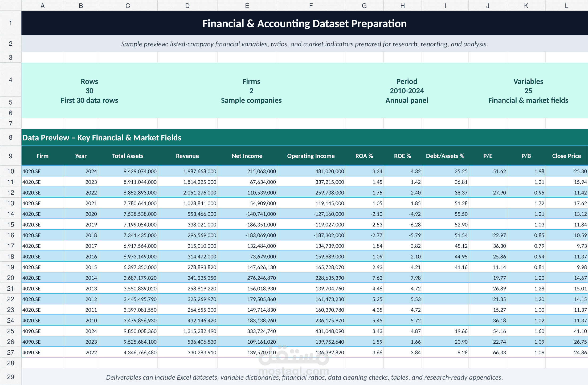Image resolution: width=588 pixels, height=385 pixels.
Task: Select the Firms 2 summary card
Action: [251, 91]
